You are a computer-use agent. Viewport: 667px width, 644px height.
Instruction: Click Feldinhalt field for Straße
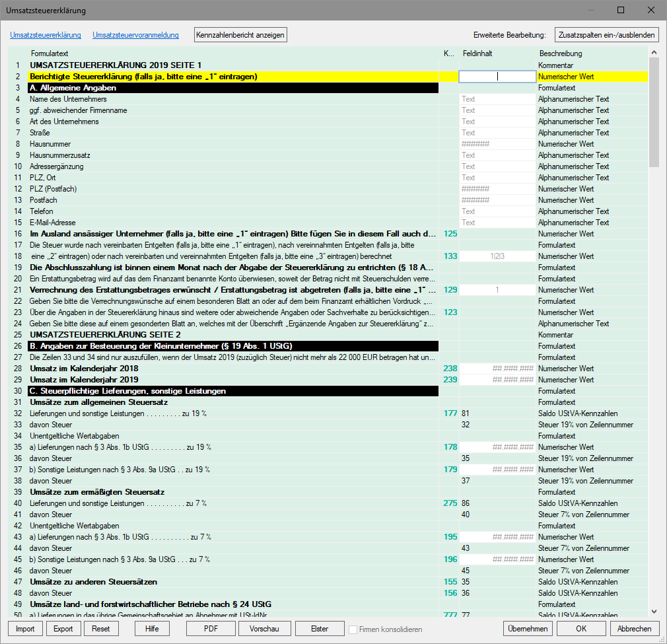pyautogui.click(x=497, y=133)
